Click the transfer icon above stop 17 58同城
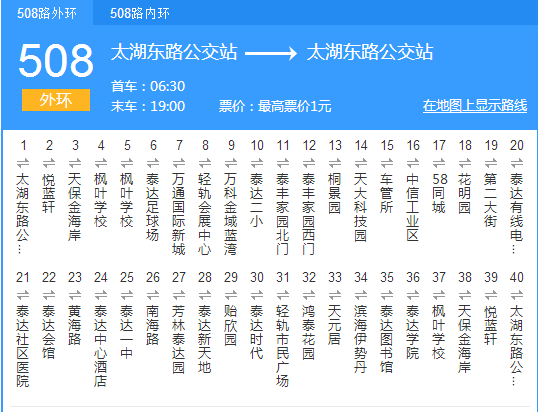 439,163
